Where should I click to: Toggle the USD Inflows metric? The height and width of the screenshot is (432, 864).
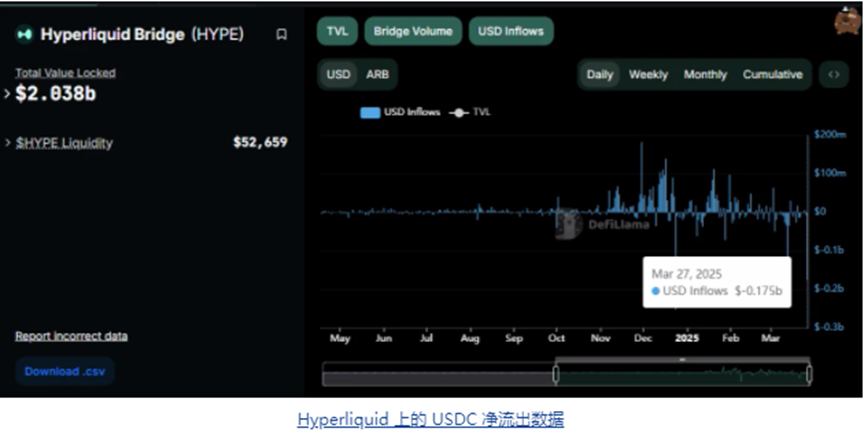tap(511, 31)
